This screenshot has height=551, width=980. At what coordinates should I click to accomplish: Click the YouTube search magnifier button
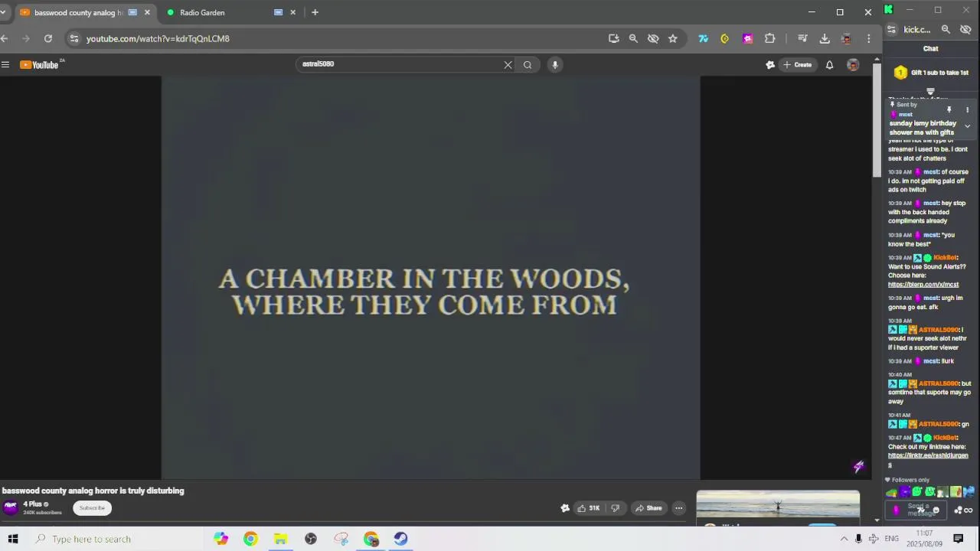pyautogui.click(x=528, y=65)
